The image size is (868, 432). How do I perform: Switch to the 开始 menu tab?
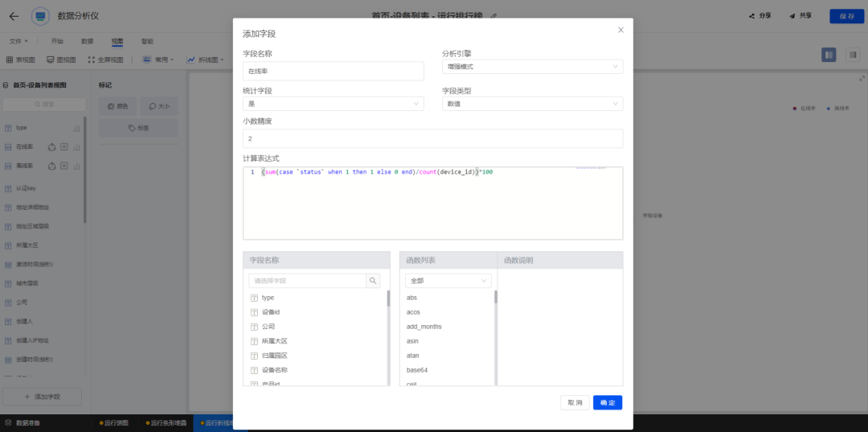click(x=57, y=41)
